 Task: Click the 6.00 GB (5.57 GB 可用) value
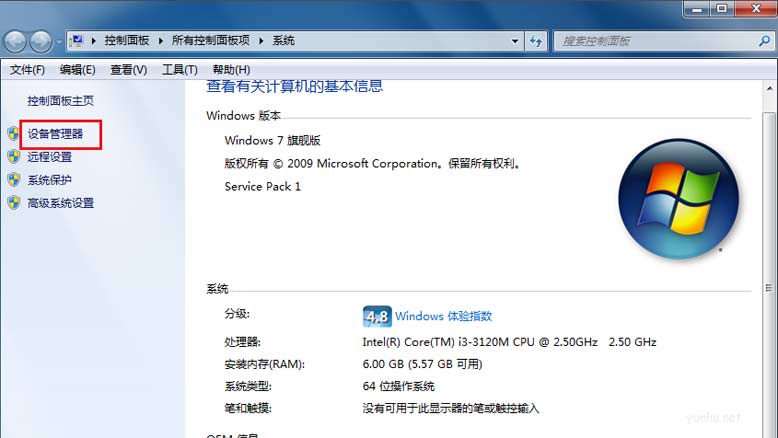422,364
